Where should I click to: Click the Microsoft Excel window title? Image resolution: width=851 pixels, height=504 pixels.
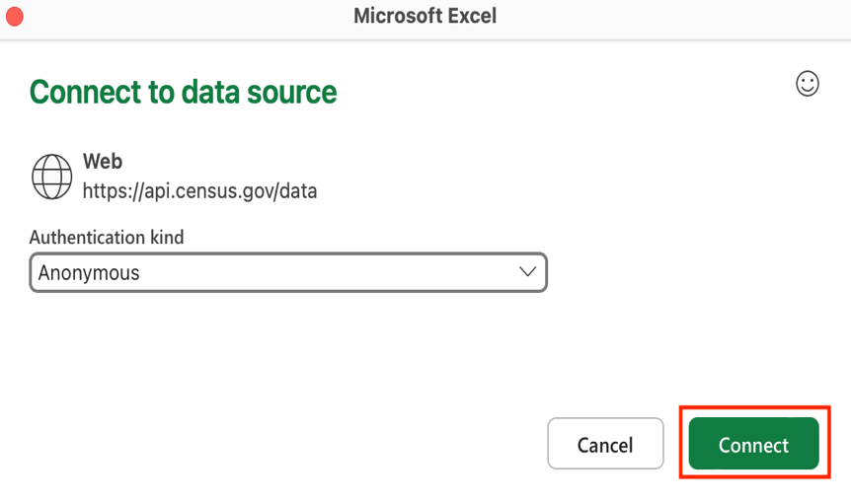[425, 16]
